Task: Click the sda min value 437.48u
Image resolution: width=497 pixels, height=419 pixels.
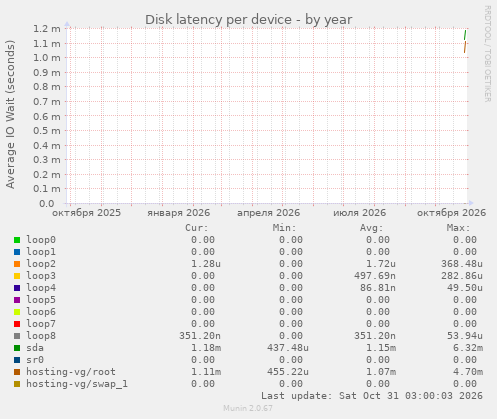Action: [x=288, y=348]
